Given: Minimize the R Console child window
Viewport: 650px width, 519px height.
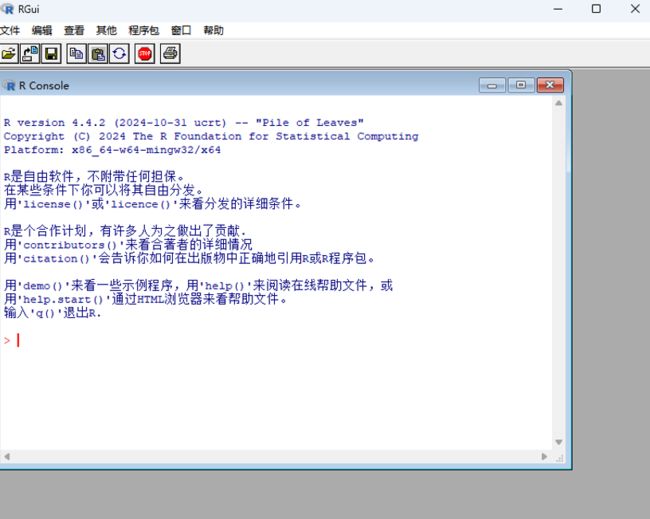Looking at the screenshot, I should pos(492,85).
